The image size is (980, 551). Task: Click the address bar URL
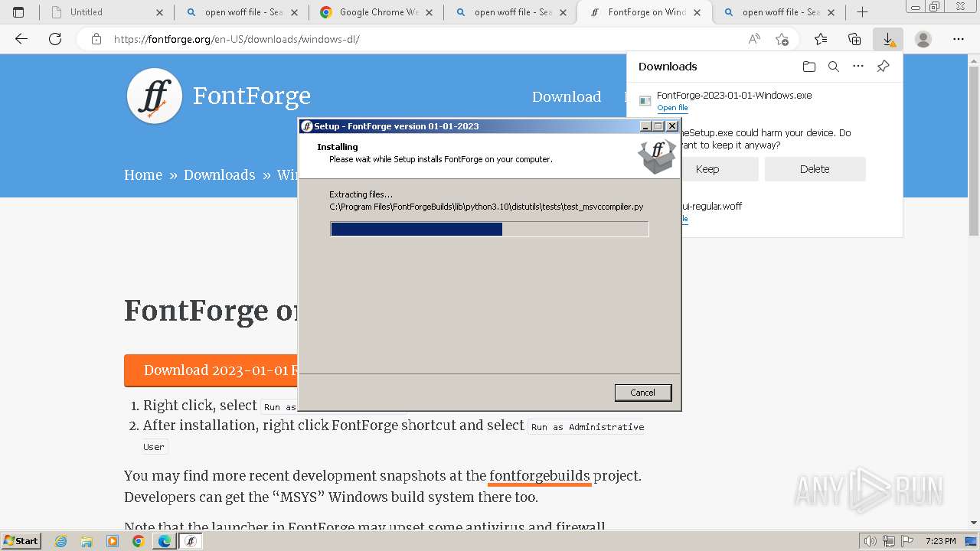[x=237, y=39]
